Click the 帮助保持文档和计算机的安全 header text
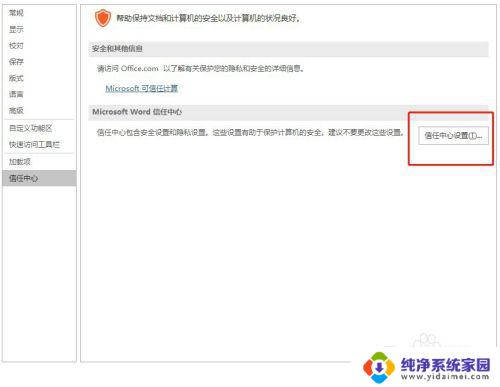This screenshot has width=500, height=387. (208, 18)
